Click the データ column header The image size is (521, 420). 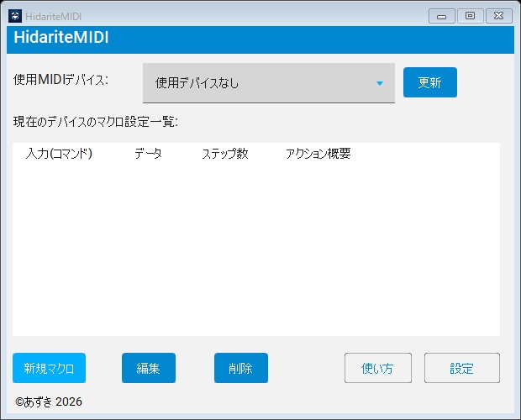148,154
